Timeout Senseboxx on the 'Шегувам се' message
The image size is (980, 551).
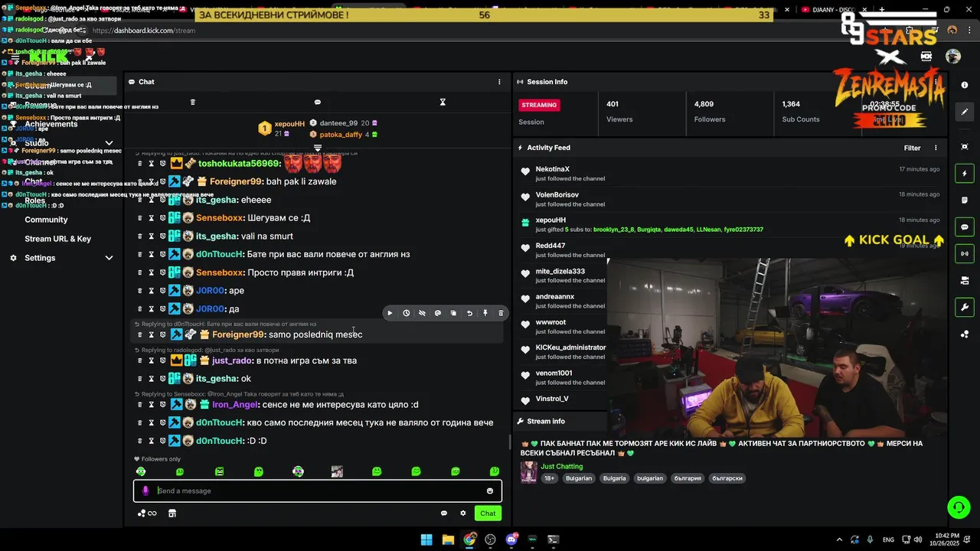pyautogui.click(x=151, y=218)
